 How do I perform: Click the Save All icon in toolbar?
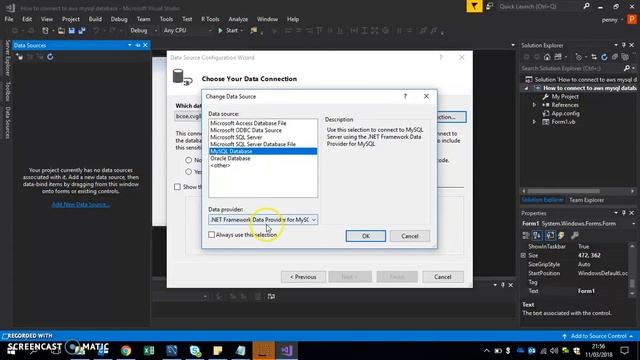(x=82, y=31)
